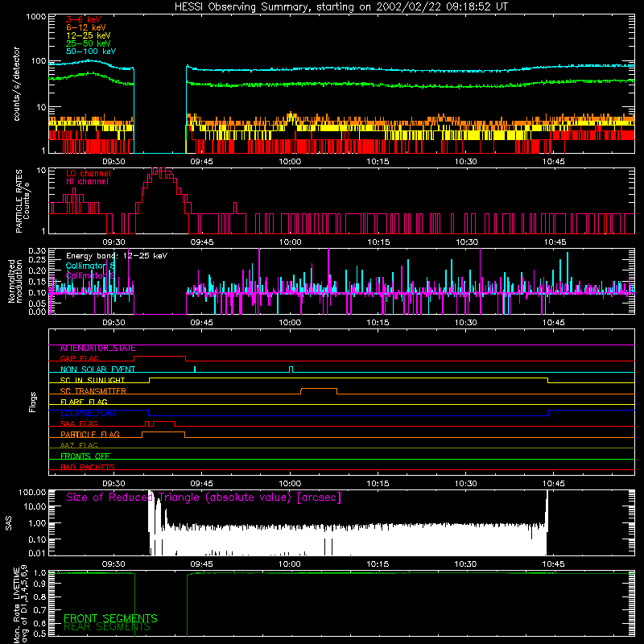Screen dimensions: 644x644
Task: Click the 0.9 tick on livetime axis
Action: tap(39, 584)
